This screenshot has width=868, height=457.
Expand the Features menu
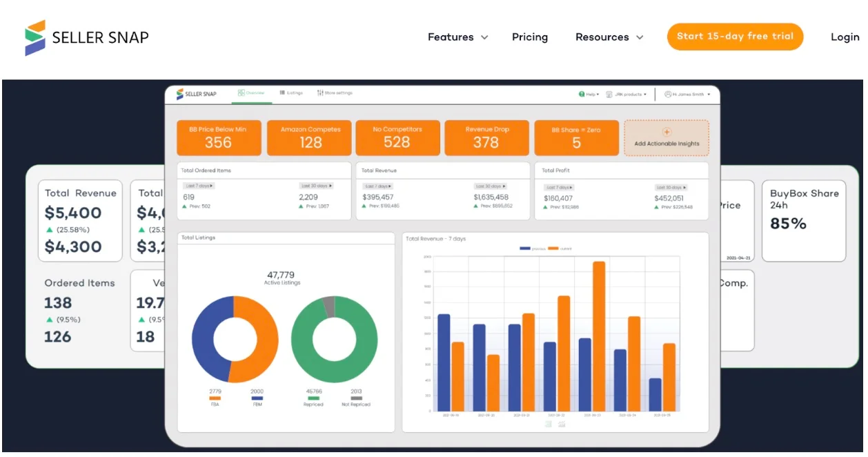click(x=457, y=37)
